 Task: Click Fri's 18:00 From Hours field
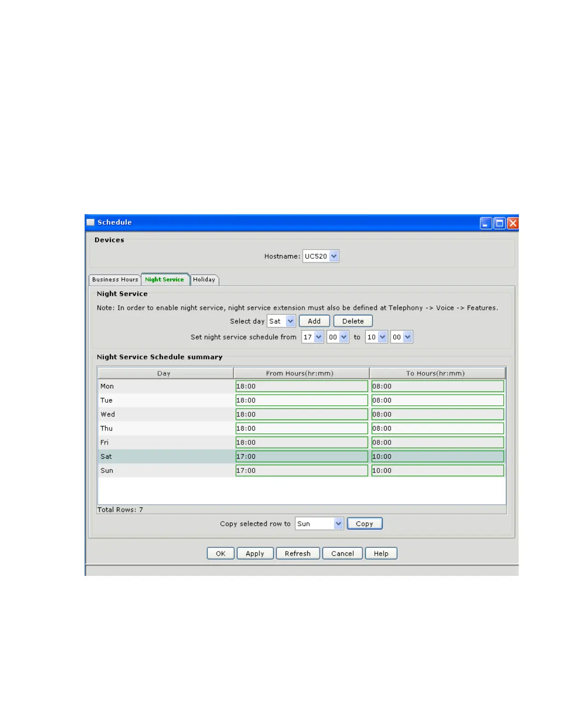coord(302,442)
